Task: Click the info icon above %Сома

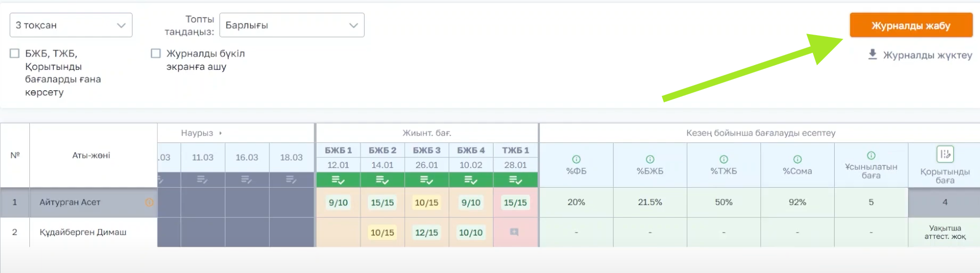Action: tap(797, 159)
